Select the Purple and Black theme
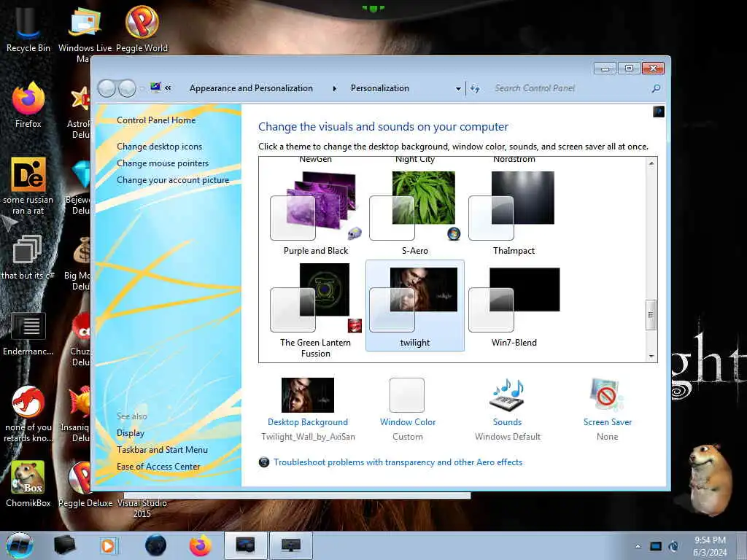The width and height of the screenshot is (747, 560). (x=315, y=212)
